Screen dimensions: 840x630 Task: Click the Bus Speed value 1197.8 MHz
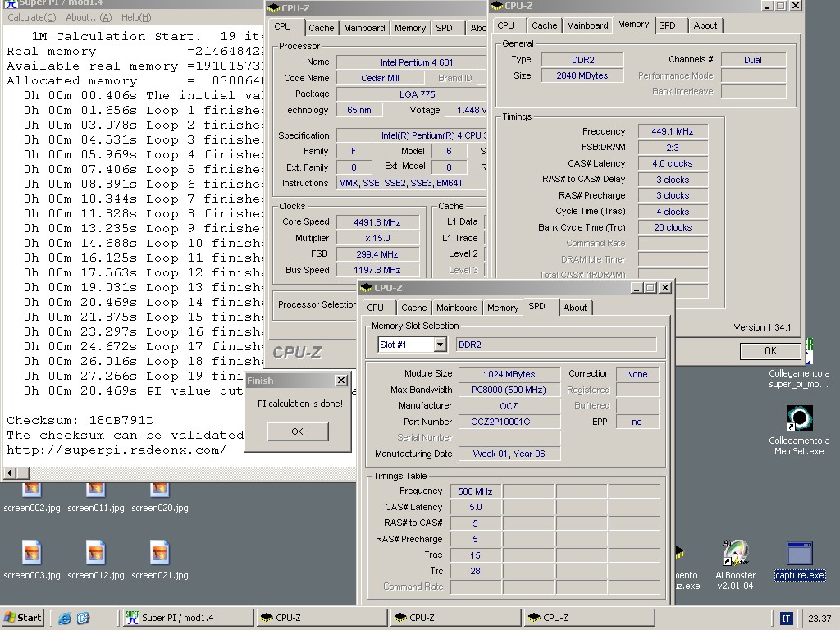[x=377, y=270]
